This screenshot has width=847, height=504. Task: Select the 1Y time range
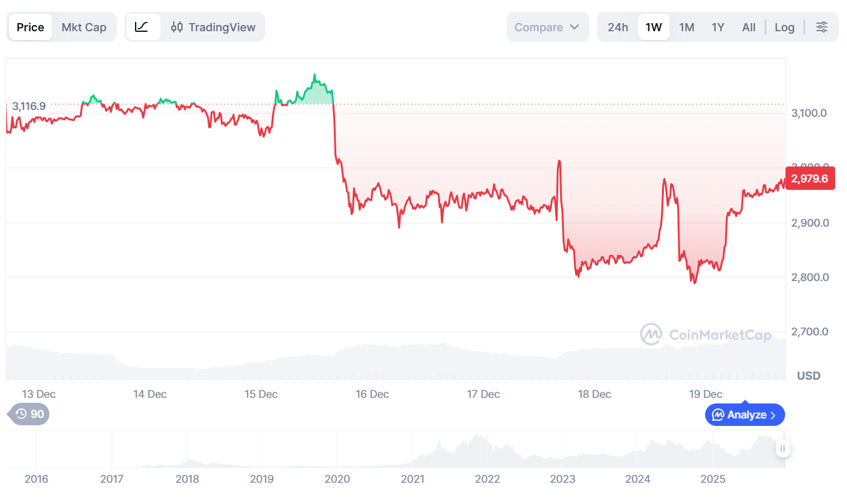click(x=718, y=27)
